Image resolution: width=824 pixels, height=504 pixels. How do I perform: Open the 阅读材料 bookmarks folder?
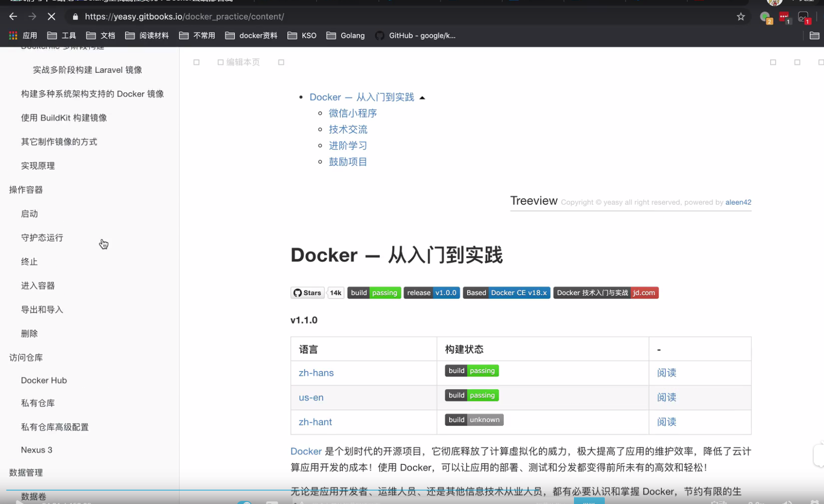(147, 35)
